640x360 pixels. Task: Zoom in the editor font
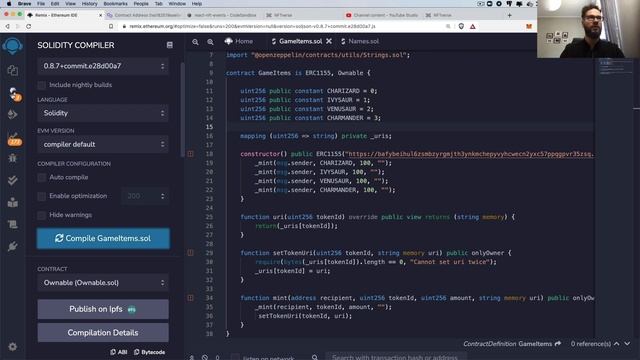[x=210, y=42]
